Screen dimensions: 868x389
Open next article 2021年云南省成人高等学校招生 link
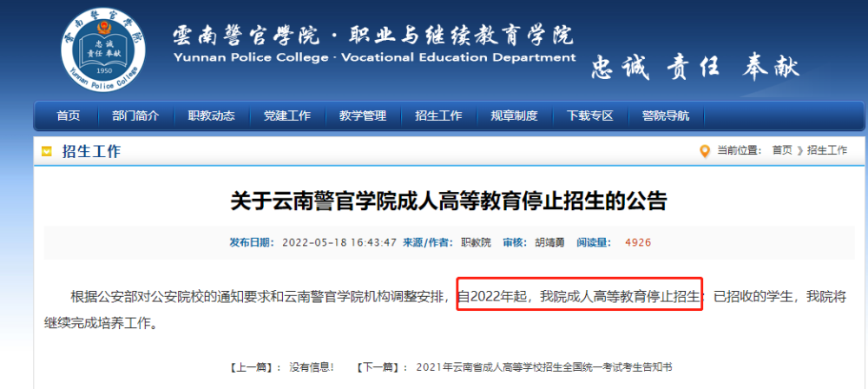[544, 366]
